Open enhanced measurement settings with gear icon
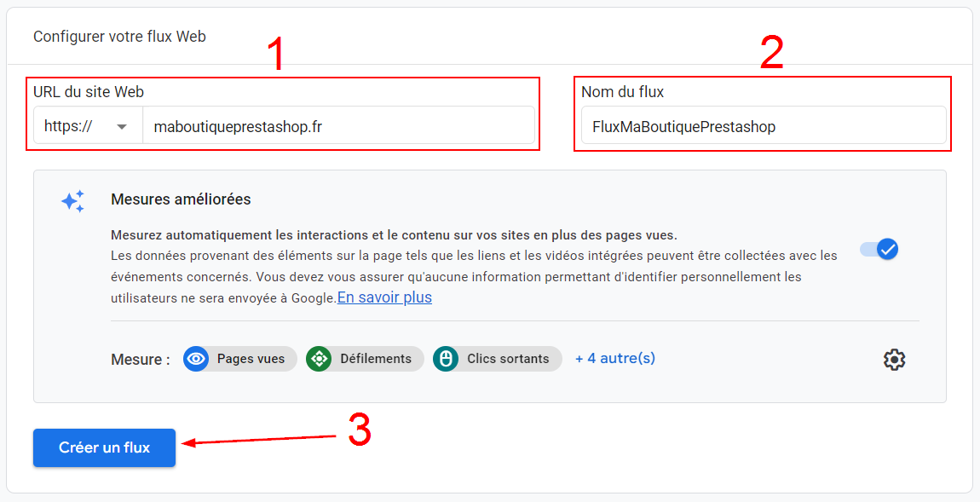The height and width of the screenshot is (502, 980). tap(894, 360)
